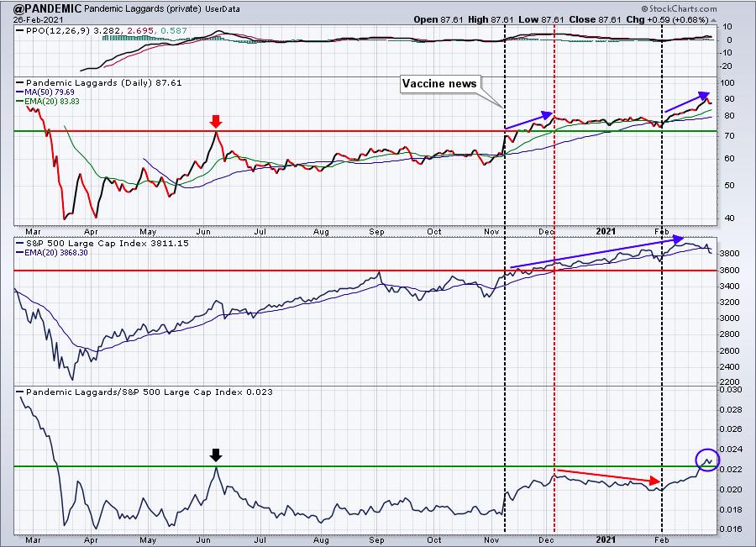
Task: Click the MA(50) 79.69 legend entry
Action: 45,92
